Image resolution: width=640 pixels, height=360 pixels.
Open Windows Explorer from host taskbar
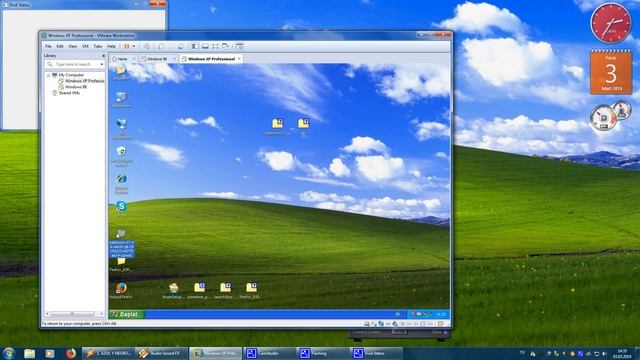click(29, 353)
